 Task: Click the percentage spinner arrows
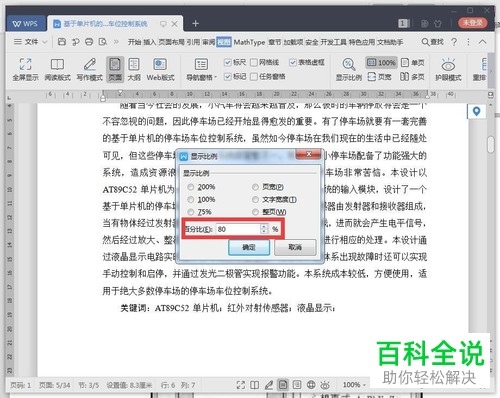click(x=264, y=229)
